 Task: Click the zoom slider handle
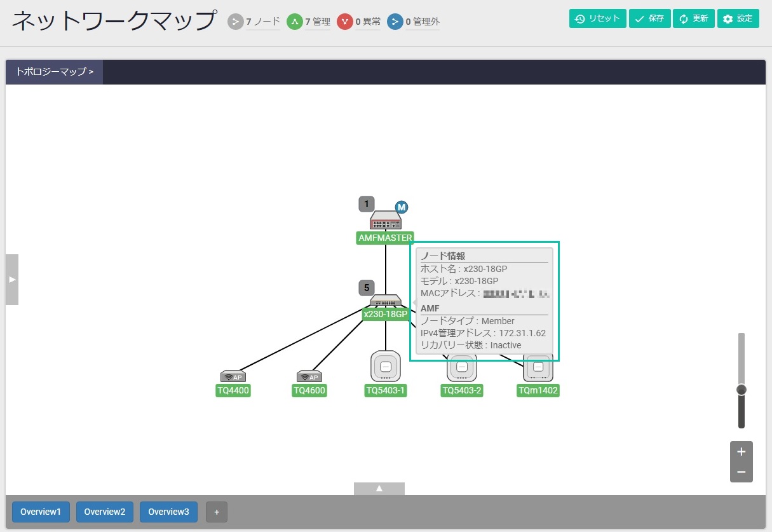click(741, 390)
